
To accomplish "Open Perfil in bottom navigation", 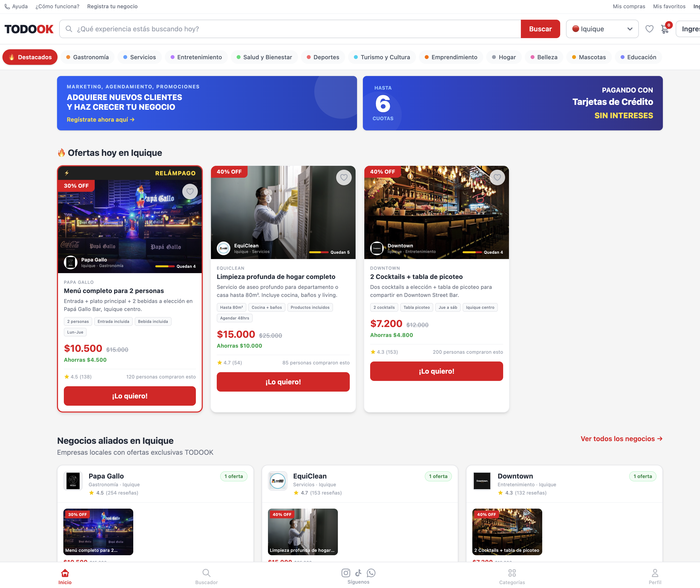I will 655,576.
